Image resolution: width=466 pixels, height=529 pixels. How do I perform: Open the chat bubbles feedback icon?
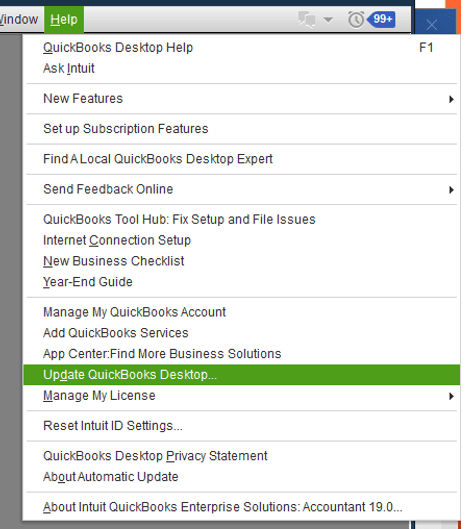pos(307,20)
